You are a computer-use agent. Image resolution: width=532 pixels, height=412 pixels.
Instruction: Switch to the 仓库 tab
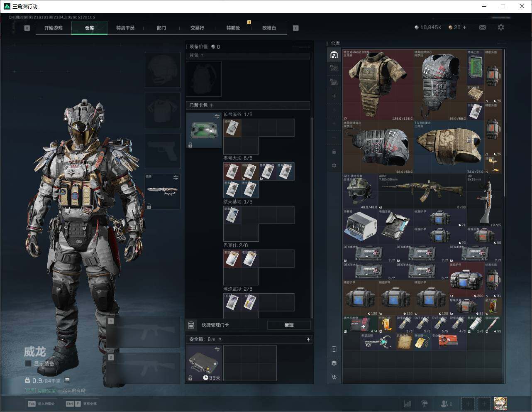pos(90,28)
